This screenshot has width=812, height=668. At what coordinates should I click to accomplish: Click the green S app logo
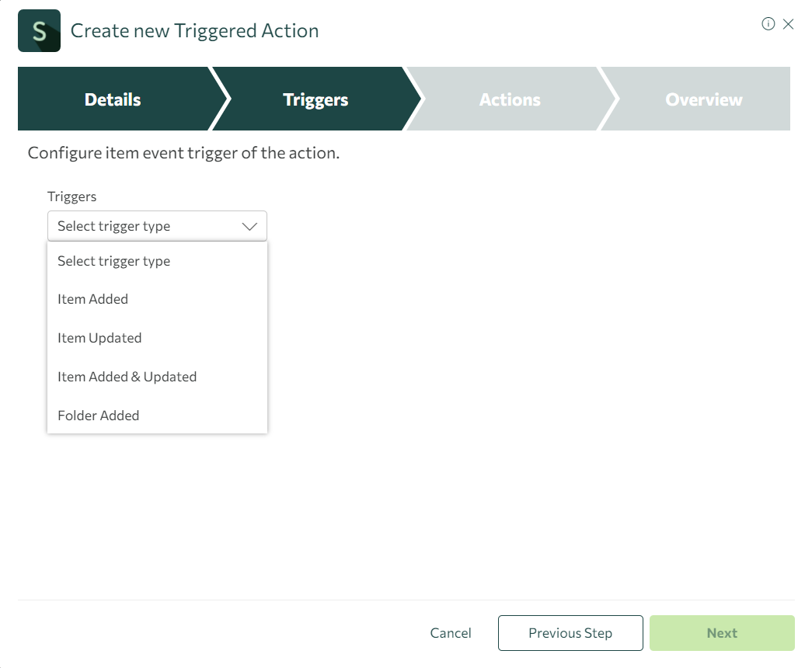tap(39, 31)
